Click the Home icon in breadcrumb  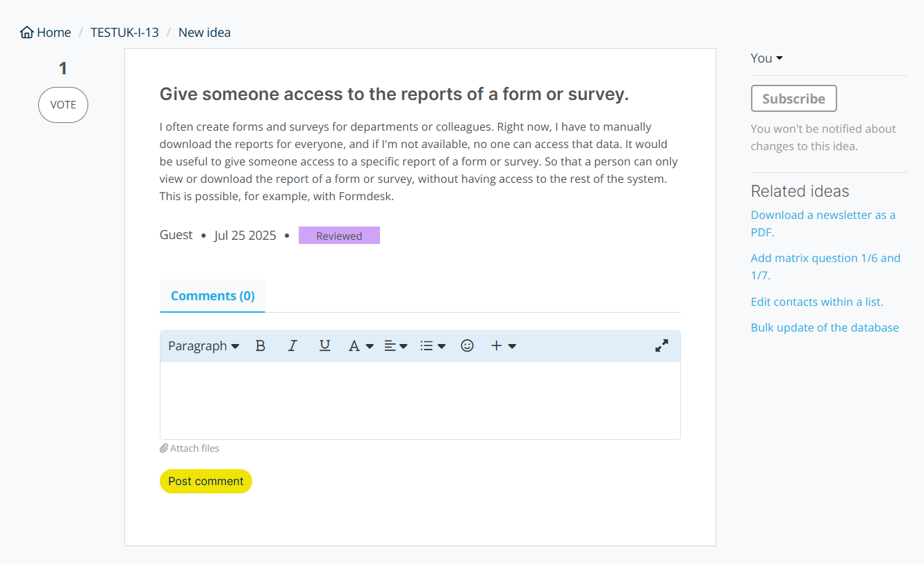(x=27, y=33)
